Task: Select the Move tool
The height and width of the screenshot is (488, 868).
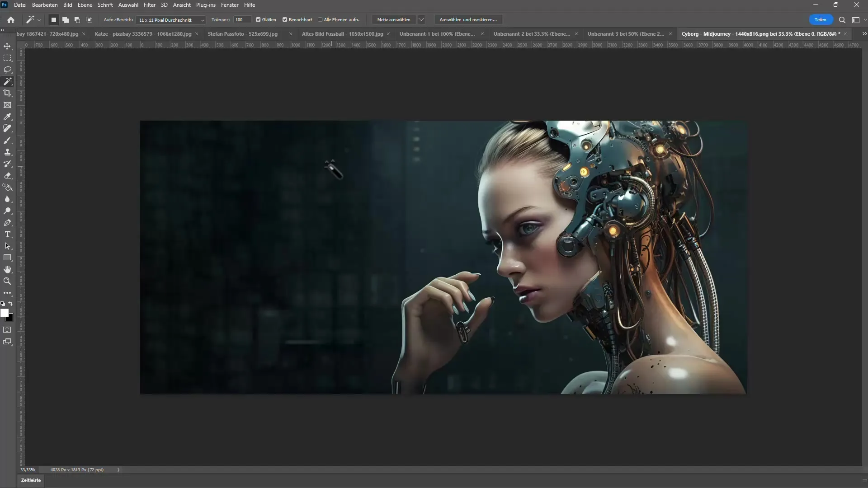Action: click(x=7, y=46)
